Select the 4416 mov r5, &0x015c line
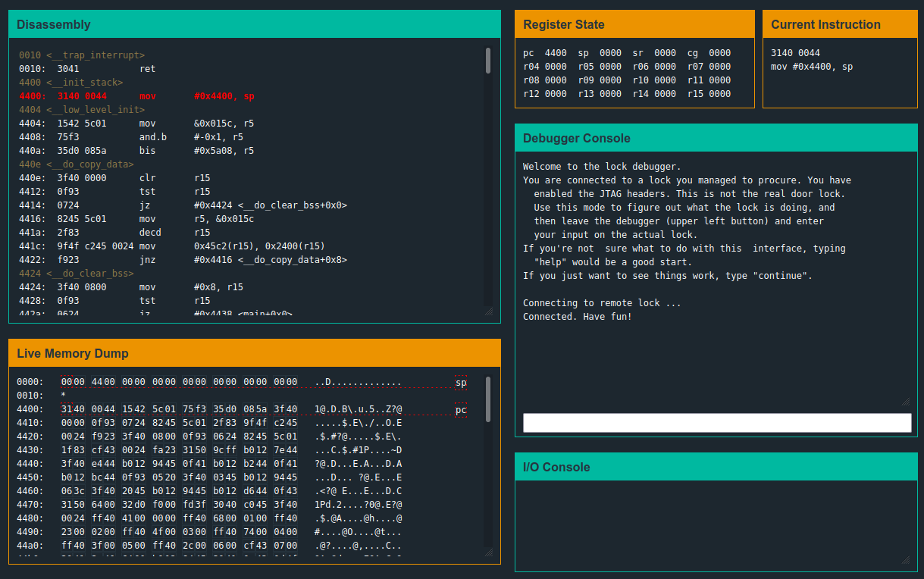924x579 pixels. (x=136, y=219)
